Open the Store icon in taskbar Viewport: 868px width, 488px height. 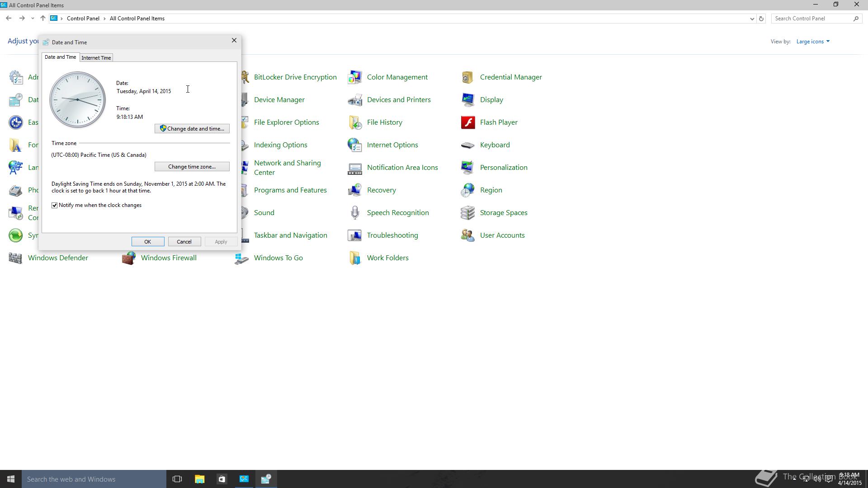point(222,479)
